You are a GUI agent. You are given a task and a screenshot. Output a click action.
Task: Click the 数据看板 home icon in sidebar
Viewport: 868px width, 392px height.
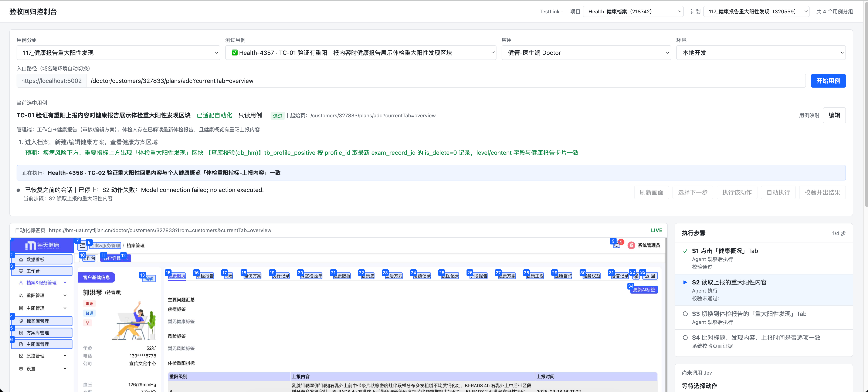pos(21,260)
